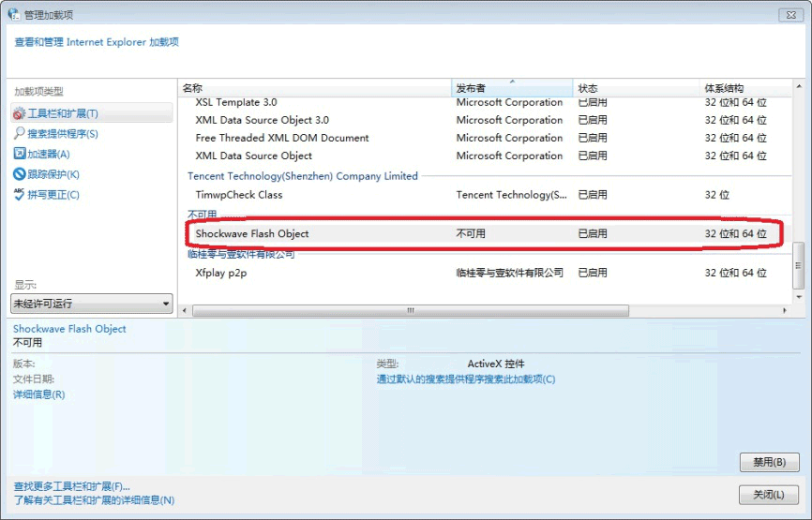Click the ActiveX 控件 type value
The width and height of the screenshot is (812, 520).
[x=496, y=364]
